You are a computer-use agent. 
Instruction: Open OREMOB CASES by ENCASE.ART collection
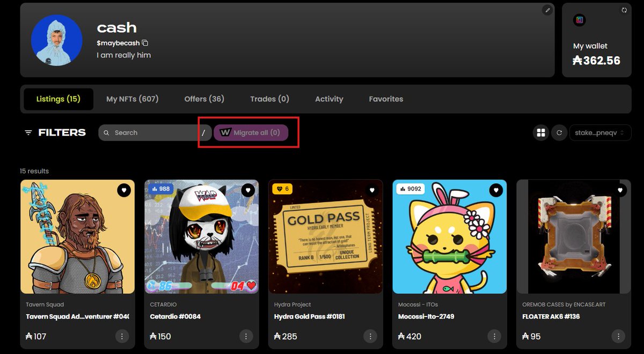pos(563,305)
